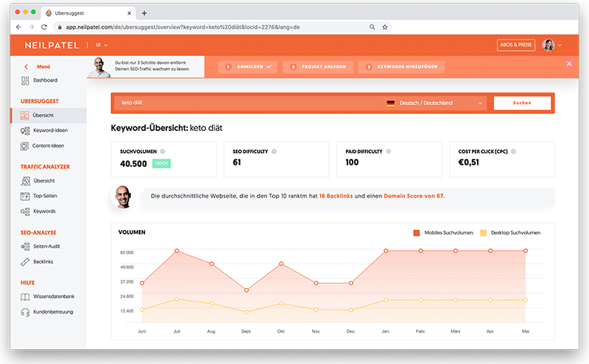The width and height of the screenshot is (589, 364).
Task: Click the user profile avatar
Action: point(549,45)
